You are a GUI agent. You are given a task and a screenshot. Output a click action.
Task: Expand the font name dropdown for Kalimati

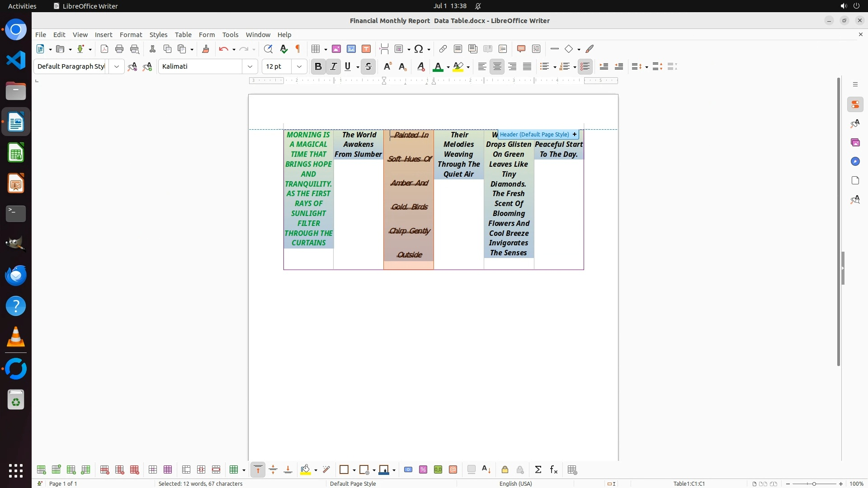pyautogui.click(x=250, y=66)
